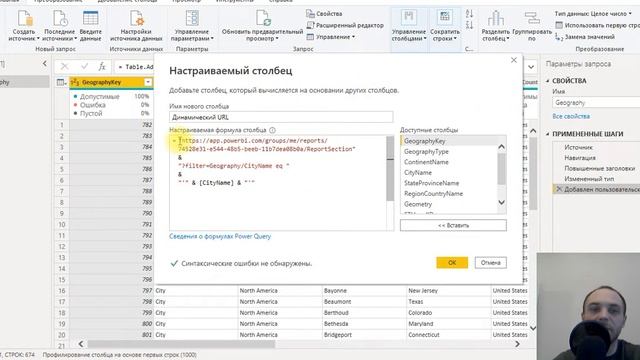Select Повышенные заголовки step
The width and height of the screenshot is (640, 360).
pyautogui.click(x=599, y=169)
